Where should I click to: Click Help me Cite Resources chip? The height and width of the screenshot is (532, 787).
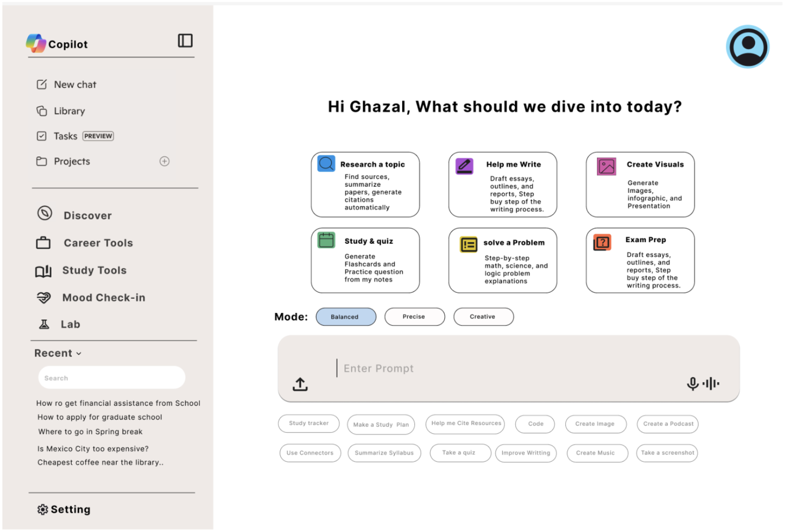click(x=465, y=423)
